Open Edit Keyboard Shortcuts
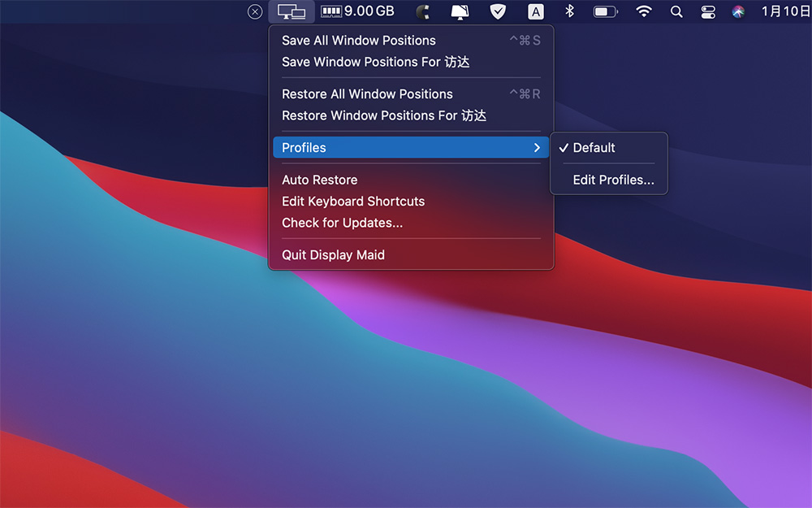Image resolution: width=812 pixels, height=508 pixels. tap(411, 201)
